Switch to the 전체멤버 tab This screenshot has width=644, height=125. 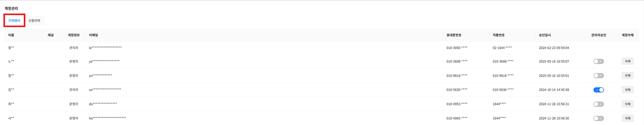coord(14,21)
